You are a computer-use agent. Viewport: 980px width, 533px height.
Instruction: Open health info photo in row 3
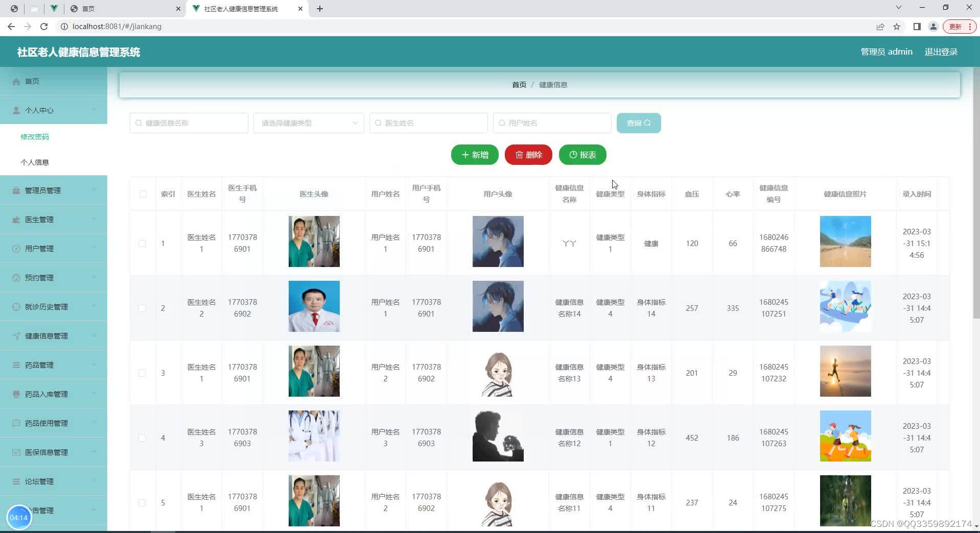click(846, 371)
